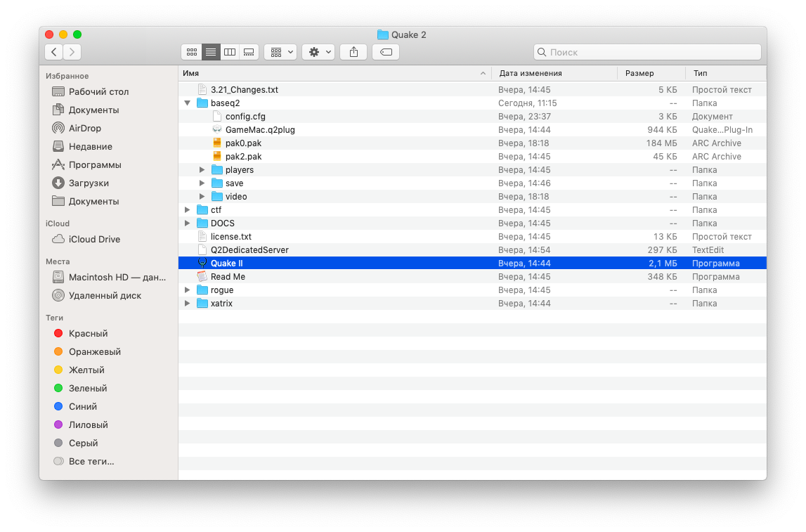Sort by the Имя column header

(334, 74)
